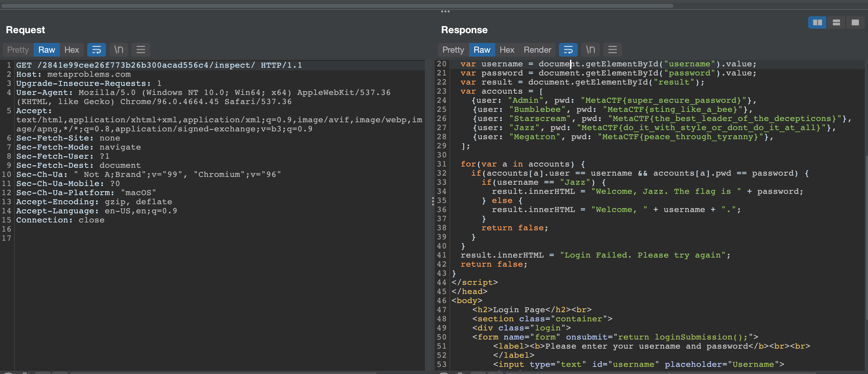This screenshot has height=374, width=868.
Task: Toggle word wrap in Response panel
Action: pyautogui.click(x=568, y=50)
